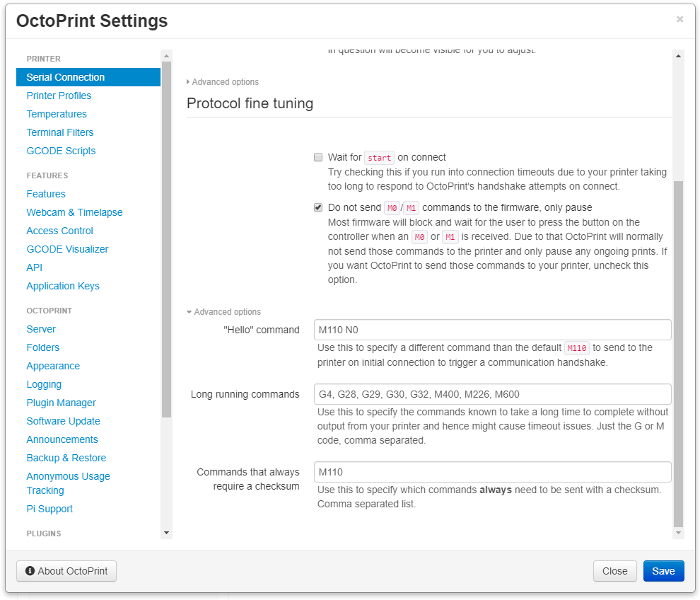
Task: Go to Backup & Restore settings
Action: click(x=66, y=457)
